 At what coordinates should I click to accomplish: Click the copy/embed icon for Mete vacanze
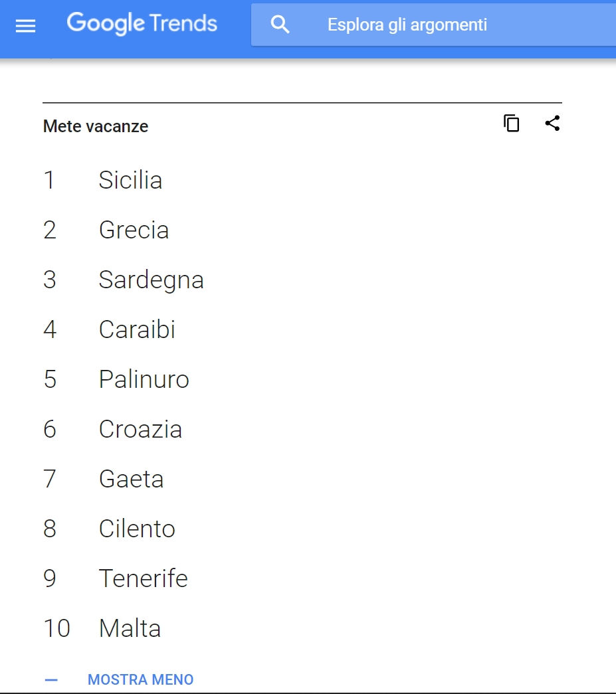(x=512, y=123)
